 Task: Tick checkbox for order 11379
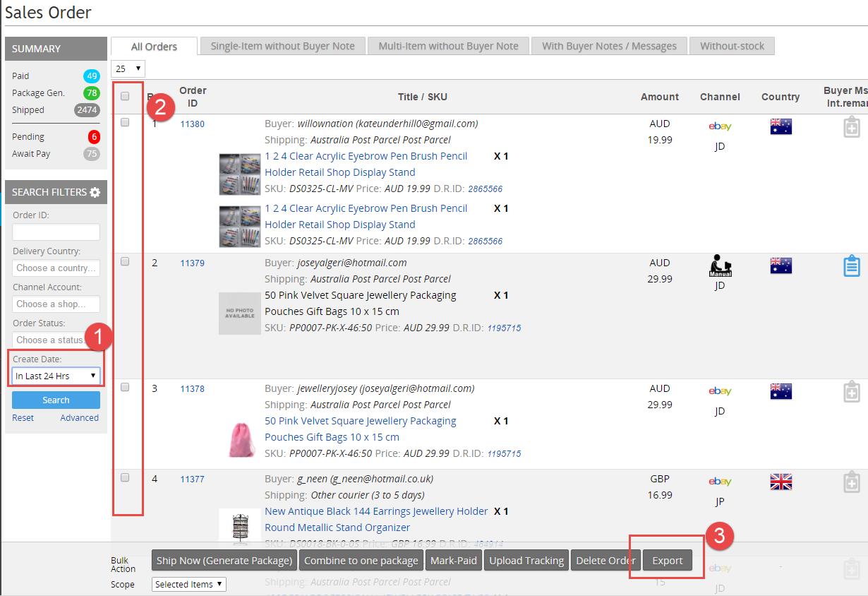click(125, 261)
